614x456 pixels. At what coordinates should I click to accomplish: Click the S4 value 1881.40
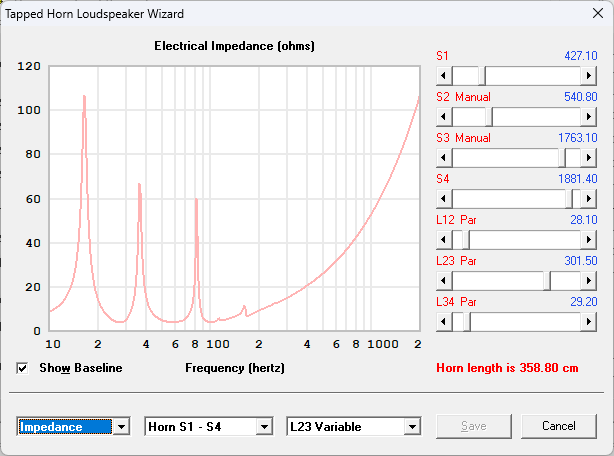[x=578, y=179]
